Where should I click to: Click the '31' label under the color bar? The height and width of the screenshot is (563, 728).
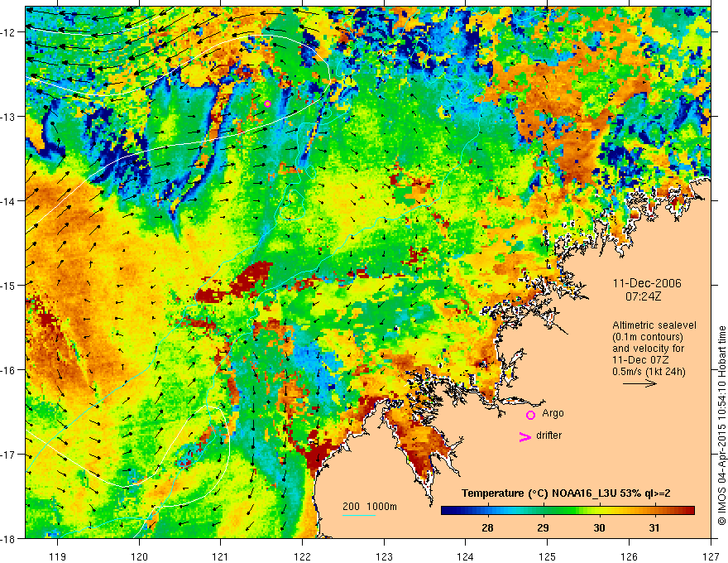pos(654,527)
